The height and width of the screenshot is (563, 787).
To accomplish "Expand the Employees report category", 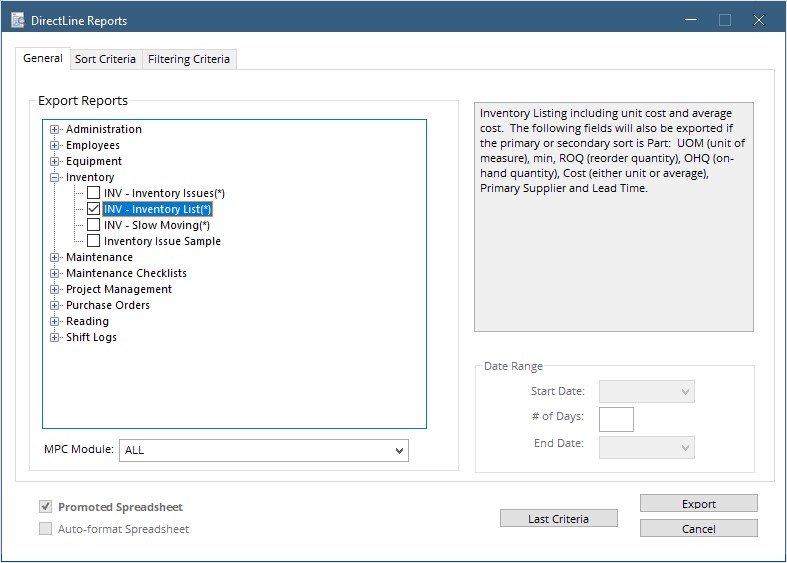I will pos(54,146).
